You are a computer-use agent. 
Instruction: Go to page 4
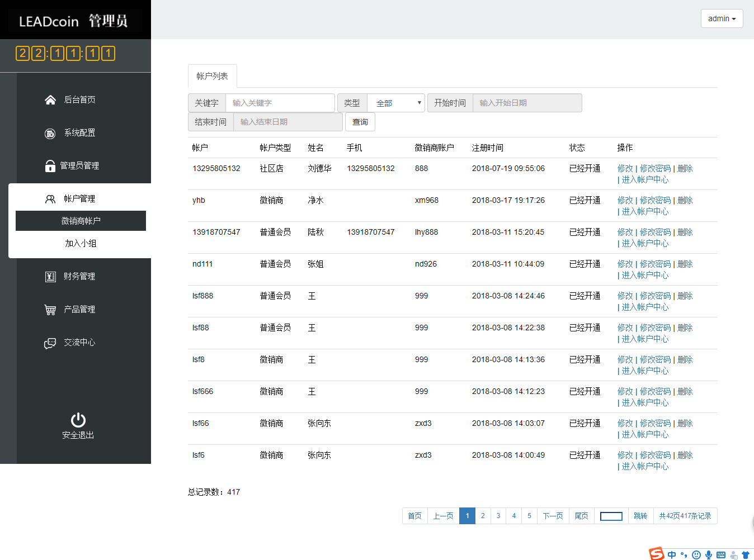514,516
